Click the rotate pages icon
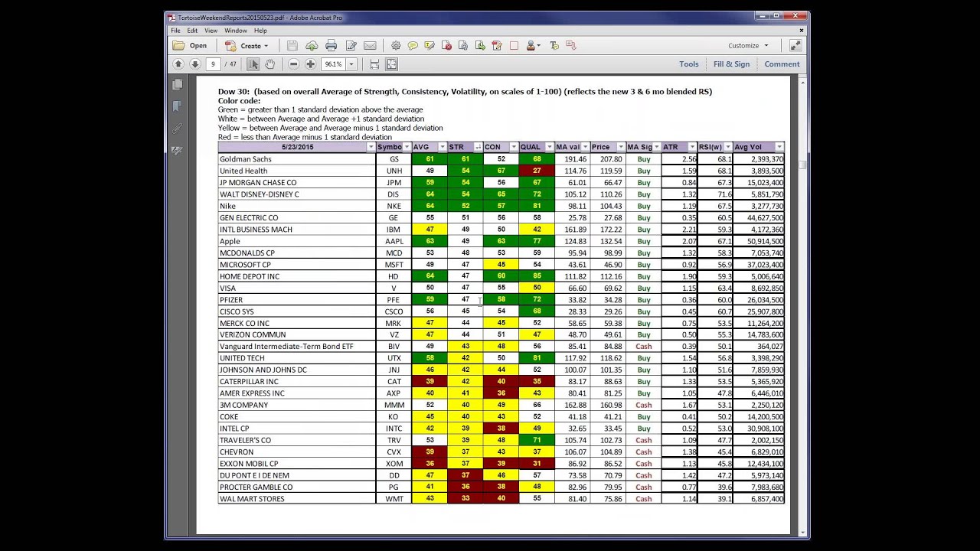The height and width of the screenshot is (551, 980). [x=464, y=46]
